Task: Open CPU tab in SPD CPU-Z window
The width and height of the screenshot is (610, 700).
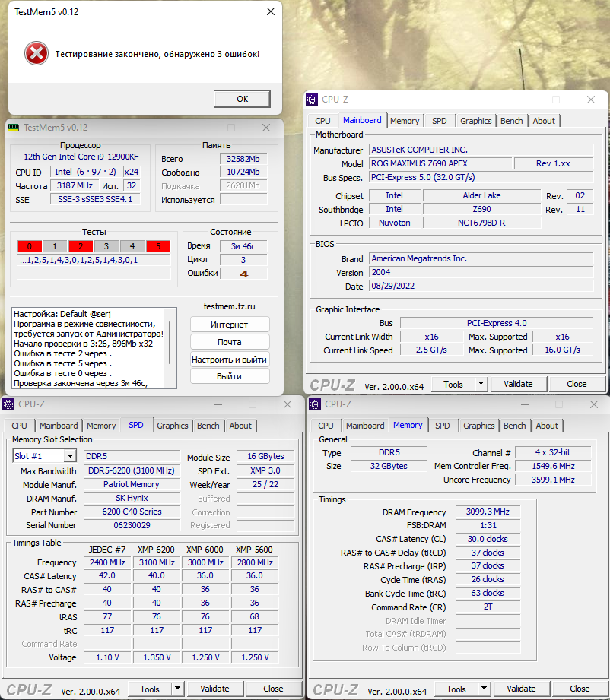Action: (x=19, y=426)
